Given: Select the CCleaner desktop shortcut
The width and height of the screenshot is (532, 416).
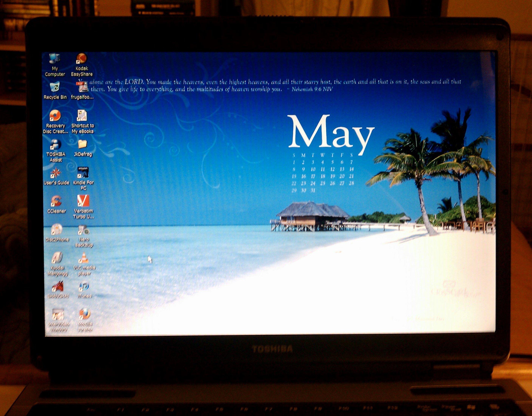Looking at the screenshot, I should point(56,201).
